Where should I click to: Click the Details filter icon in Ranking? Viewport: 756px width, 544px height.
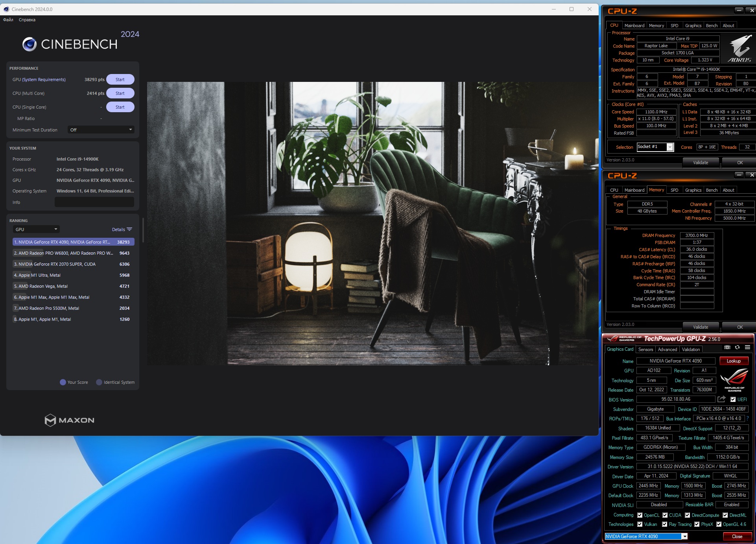[130, 229]
